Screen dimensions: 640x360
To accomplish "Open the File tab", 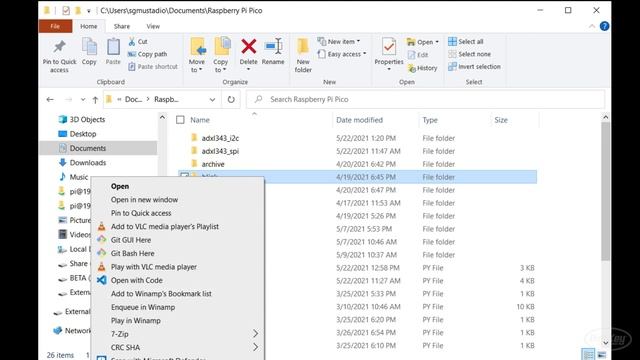I will (x=55, y=26).
